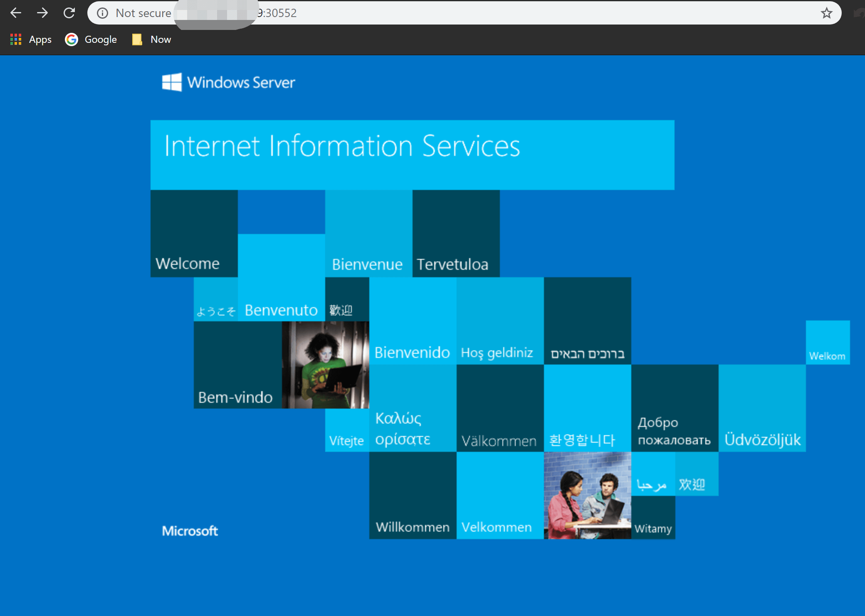The height and width of the screenshot is (616, 865).
Task: Click the Velkommen tile
Action: click(x=500, y=495)
